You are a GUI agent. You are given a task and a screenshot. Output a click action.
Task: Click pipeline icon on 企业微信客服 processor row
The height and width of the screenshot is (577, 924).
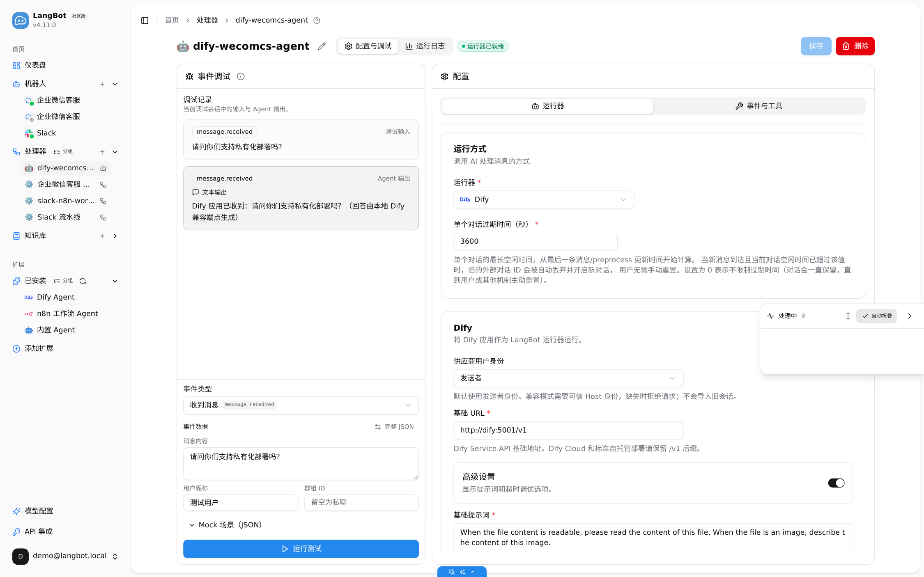click(x=103, y=184)
